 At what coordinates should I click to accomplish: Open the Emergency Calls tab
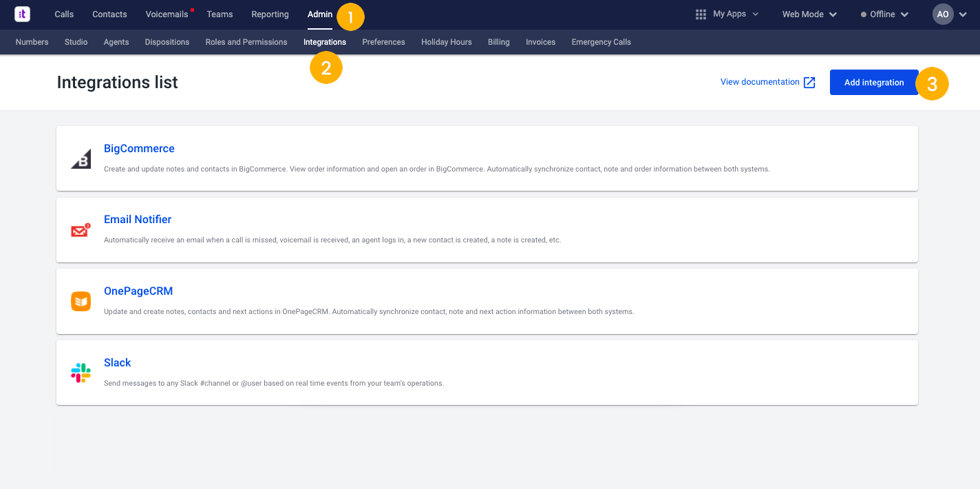(x=601, y=42)
